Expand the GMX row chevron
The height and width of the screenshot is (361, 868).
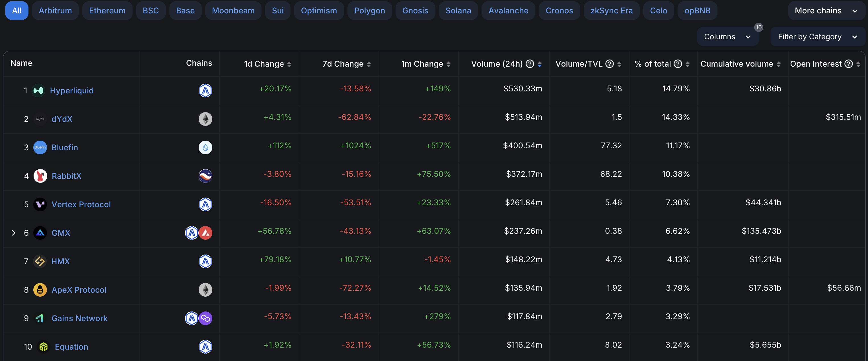point(13,233)
